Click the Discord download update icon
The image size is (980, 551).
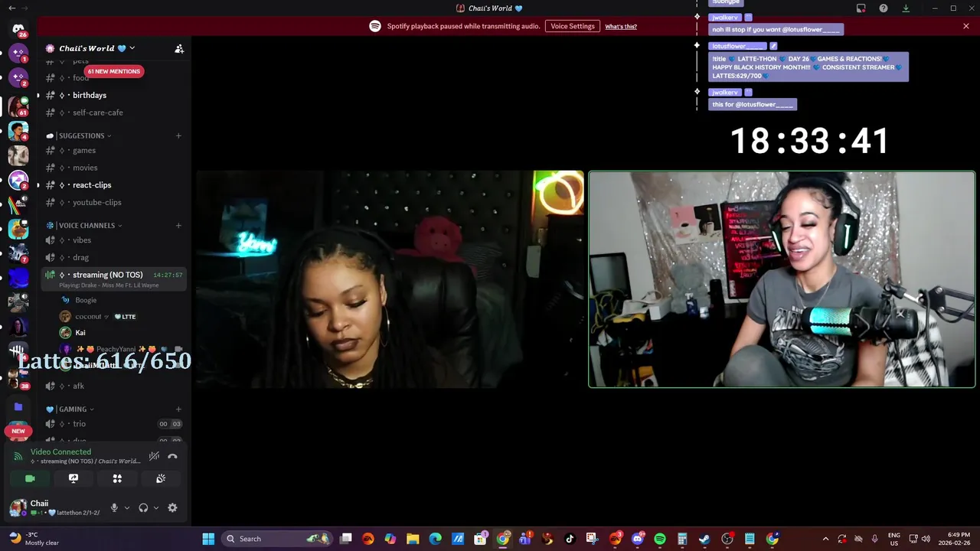906,8
